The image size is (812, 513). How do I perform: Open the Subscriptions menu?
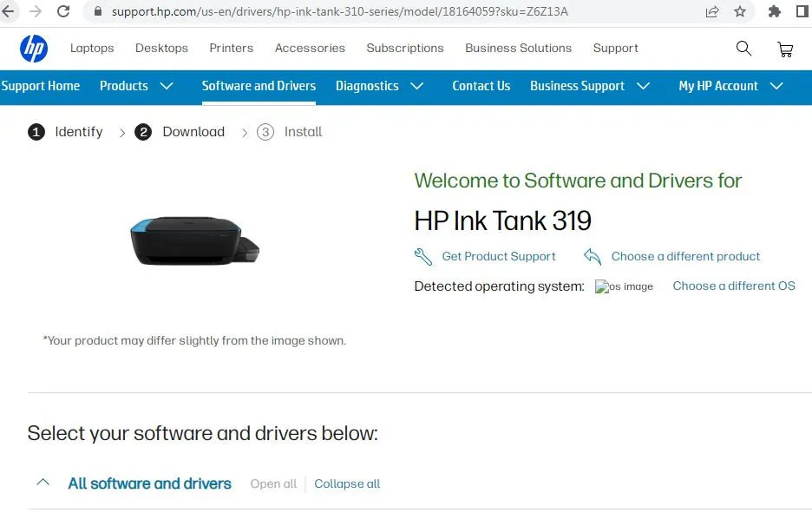pos(405,49)
